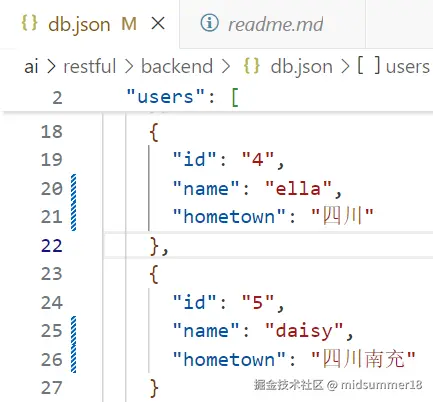This screenshot has width=433, height=402.
Task: Click the JSON braces icon on db.json tab
Action: tap(29, 23)
